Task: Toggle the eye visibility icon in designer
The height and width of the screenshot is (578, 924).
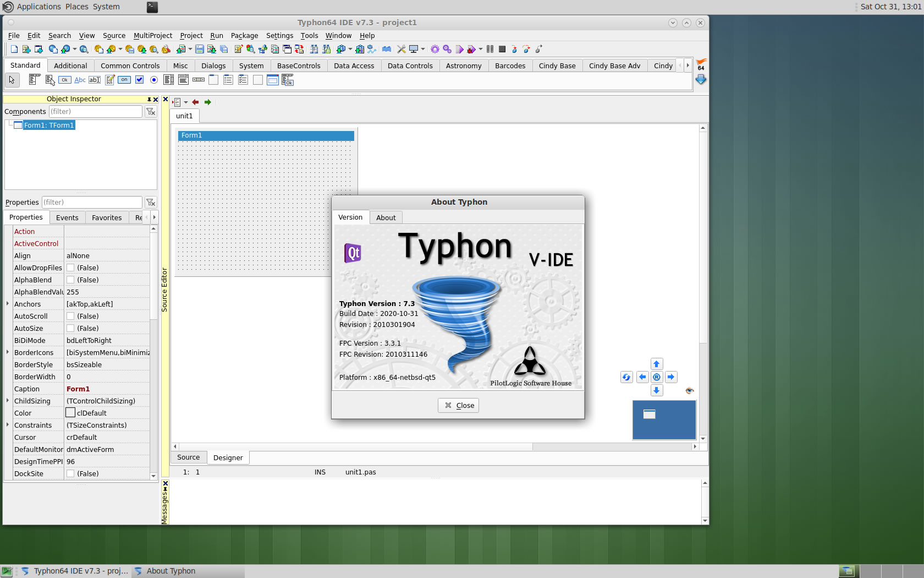Action: [690, 391]
